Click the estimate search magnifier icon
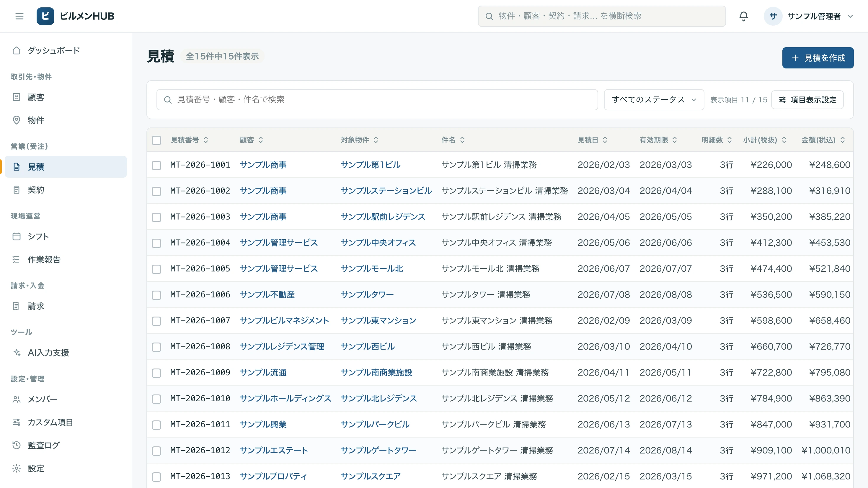Screen dimensions: 868x488 click(x=167, y=100)
